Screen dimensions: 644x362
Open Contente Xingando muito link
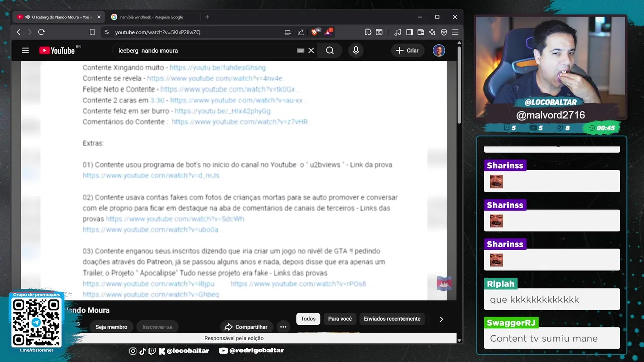tap(217, 67)
